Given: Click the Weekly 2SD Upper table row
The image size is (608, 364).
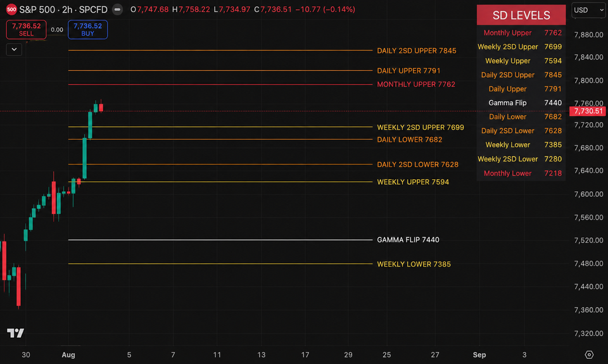Looking at the screenshot, I should pos(521,47).
